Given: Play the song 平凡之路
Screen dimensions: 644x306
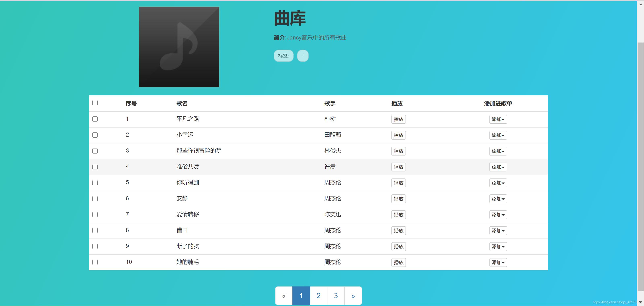Looking at the screenshot, I should point(398,119).
